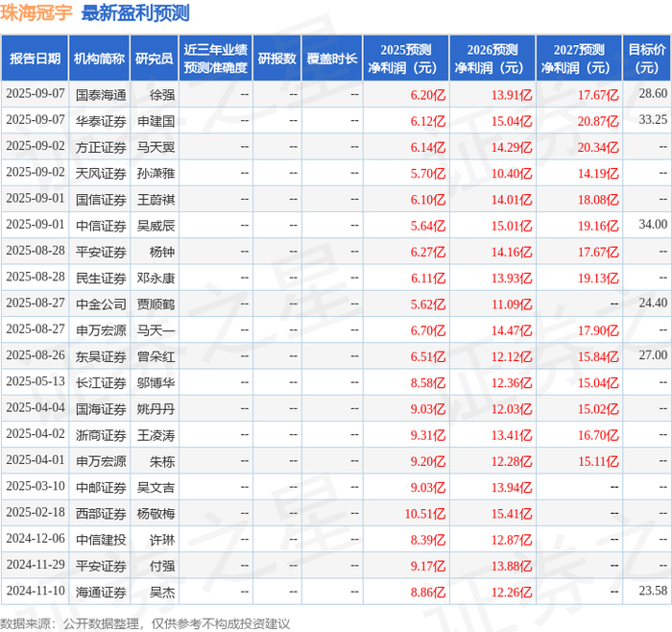Click analyst name 杨钟

(162, 252)
